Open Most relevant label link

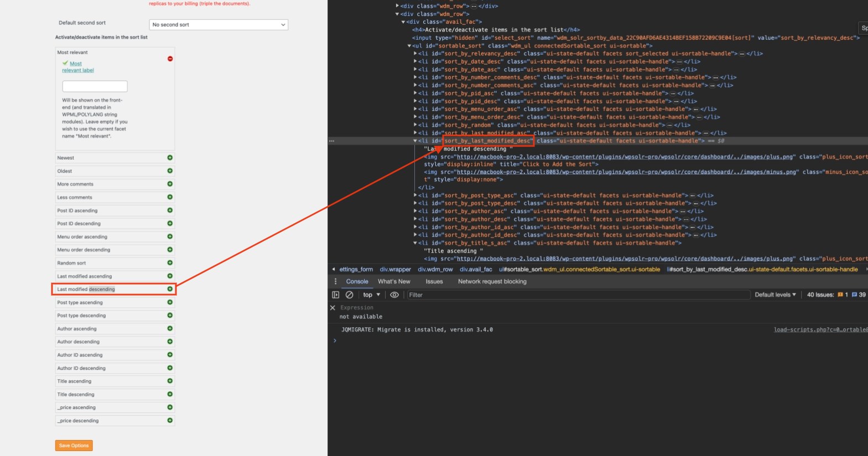(78, 67)
